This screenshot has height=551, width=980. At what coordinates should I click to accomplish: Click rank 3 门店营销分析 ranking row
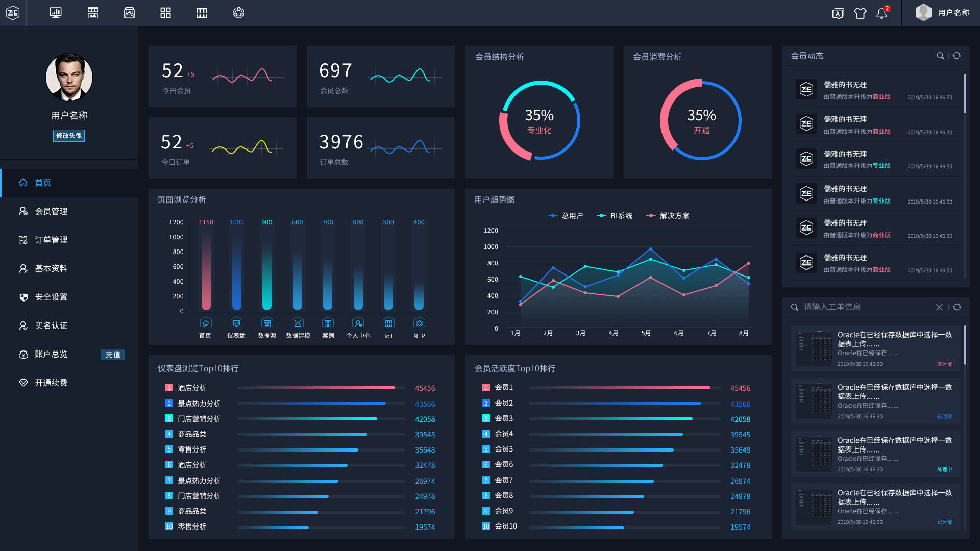pyautogui.click(x=300, y=419)
